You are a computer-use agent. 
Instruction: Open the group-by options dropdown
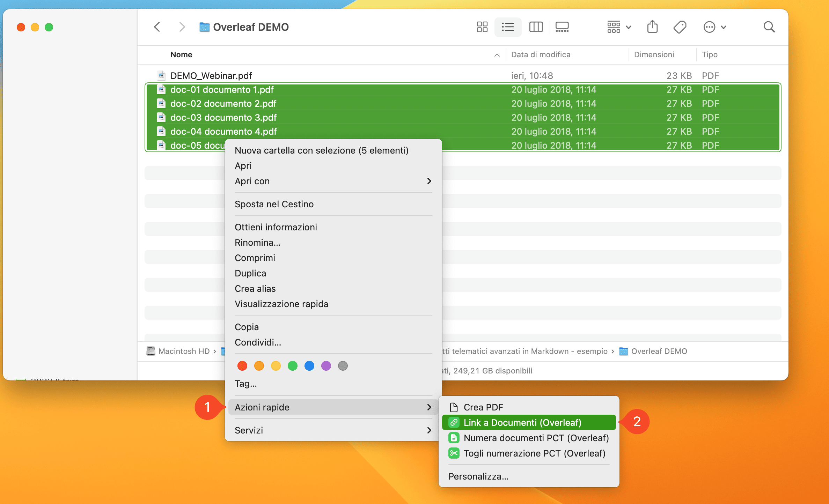[x=619, y=27]
